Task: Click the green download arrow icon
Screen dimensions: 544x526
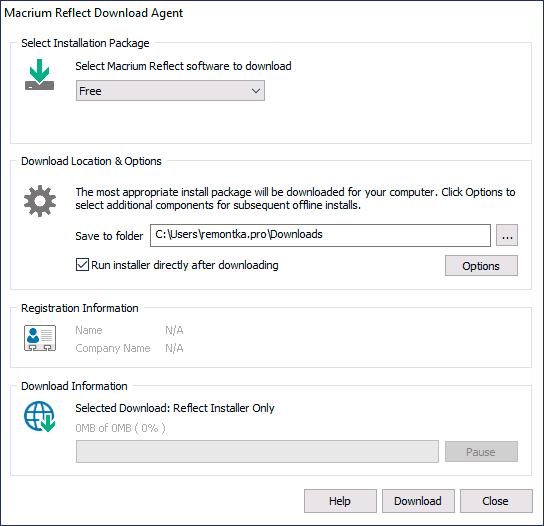Action: click(x=40, y=75)
